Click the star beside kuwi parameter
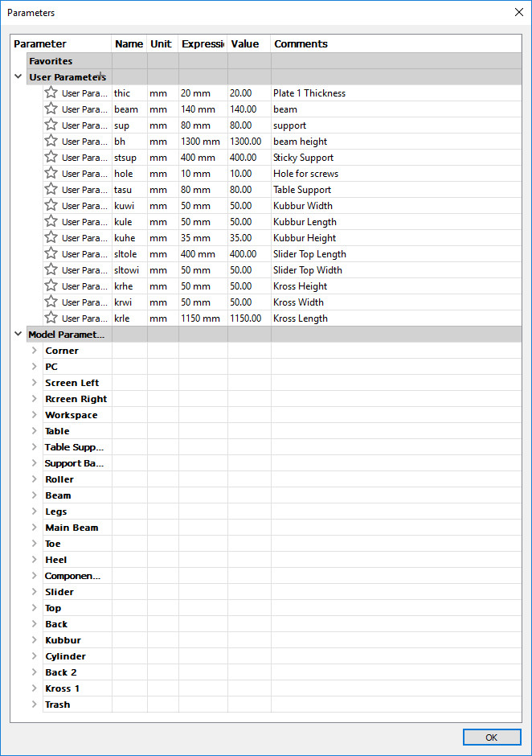Screen dimensions: 532x756 click(x=51, y=205)
